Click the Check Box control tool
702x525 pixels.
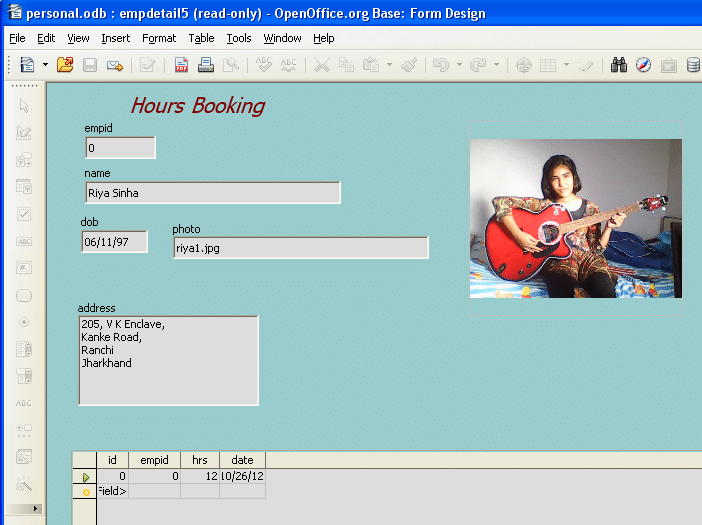[24, 214]
